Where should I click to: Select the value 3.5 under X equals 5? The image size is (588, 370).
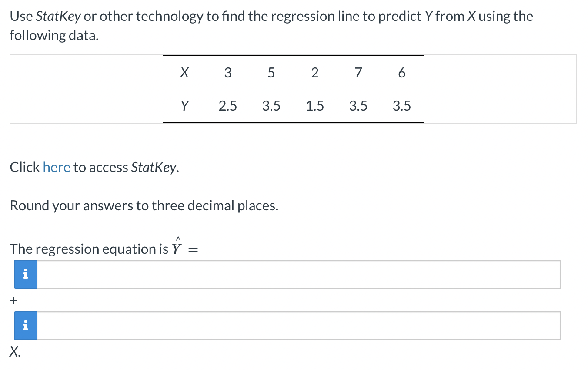[271, 105]
